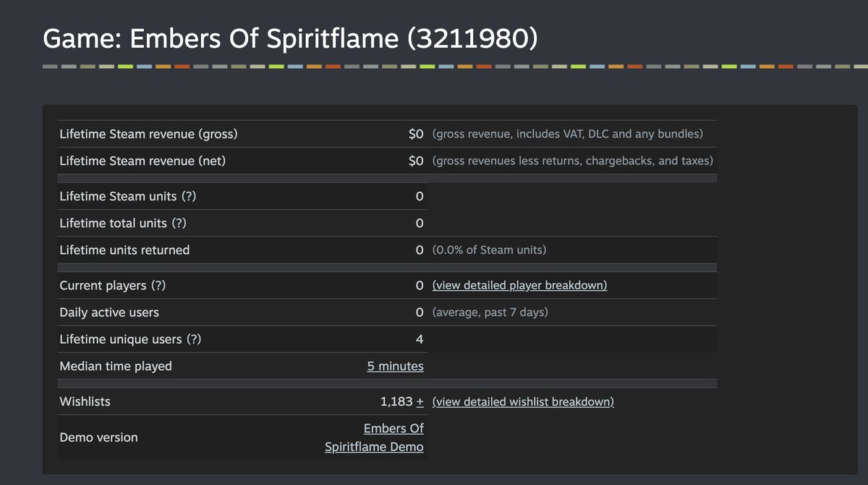Click the Current players value 0
The image size is (868, 485).
420,285
